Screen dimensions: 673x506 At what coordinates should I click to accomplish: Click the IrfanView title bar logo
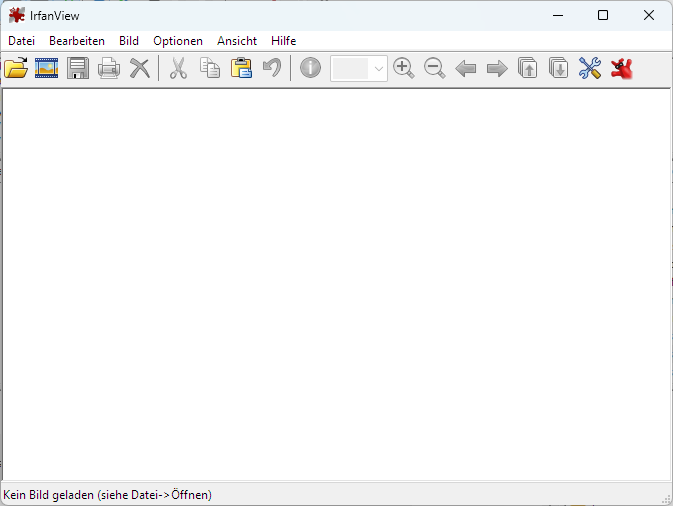17,15
